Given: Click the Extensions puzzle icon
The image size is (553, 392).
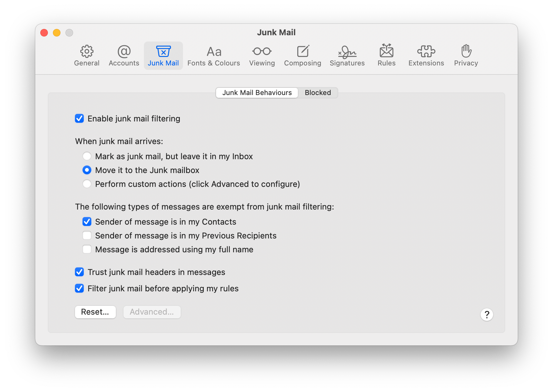Looking at the screenshot, I should click(x=426, y=55).
